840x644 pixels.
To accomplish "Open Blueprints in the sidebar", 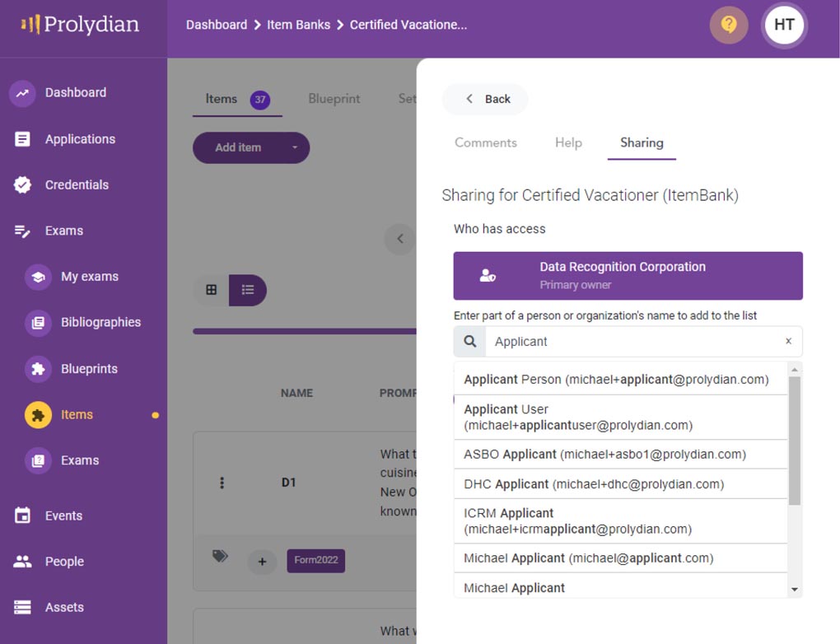I will (x=90, y=369).
